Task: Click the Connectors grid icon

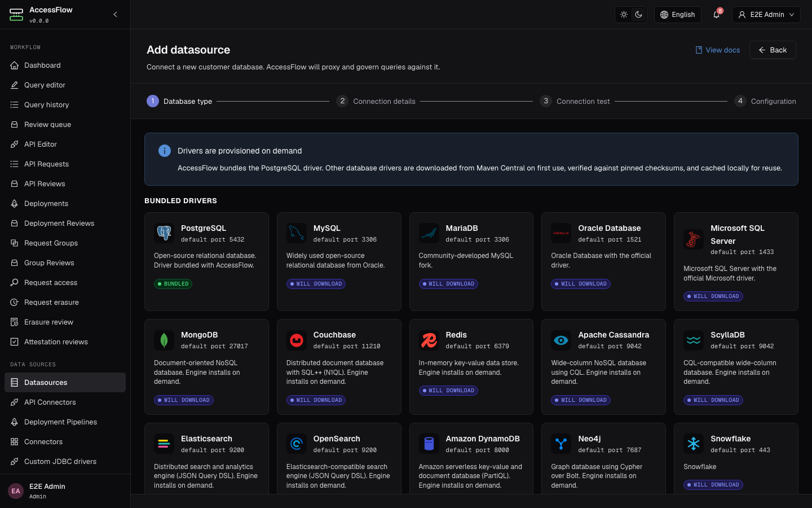Action: 15,442
